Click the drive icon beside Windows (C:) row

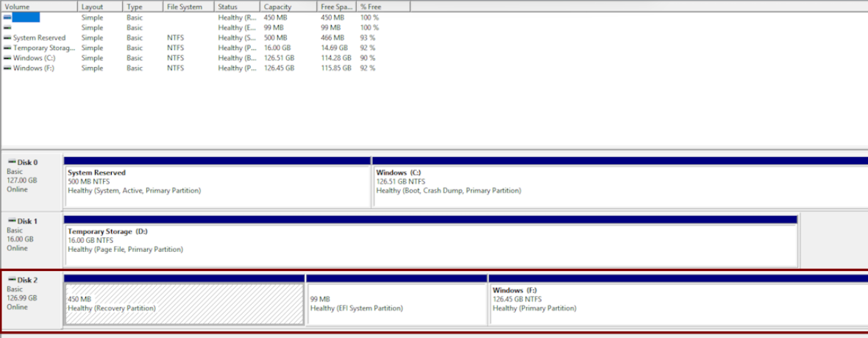(7, 57)
